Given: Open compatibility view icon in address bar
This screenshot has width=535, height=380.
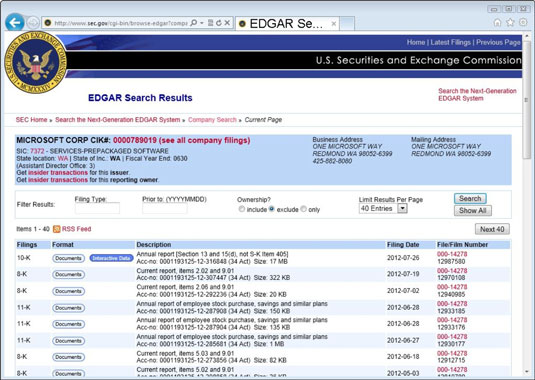Looking at the screenshot, I should click(211, 23).
